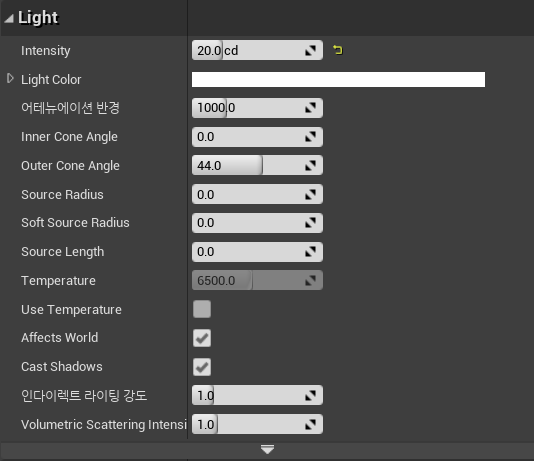Click the Volumetric Scattering Intensity field
This screenshot has height=461, width=534.
(x=257, y=424)
